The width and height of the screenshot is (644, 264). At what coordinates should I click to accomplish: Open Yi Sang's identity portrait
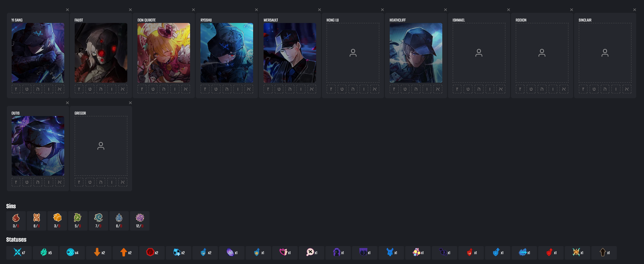point(38,53)
